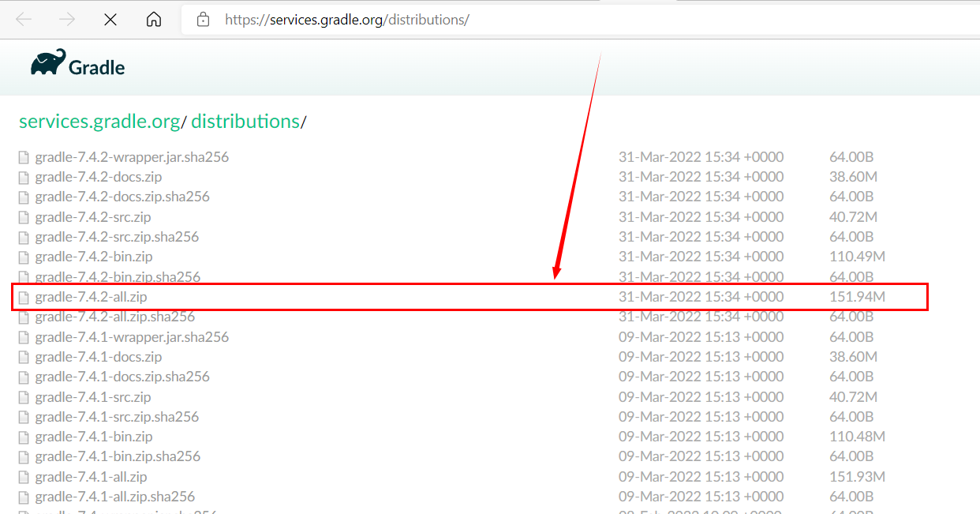The height and width of the screenshot is (514, 980).
Task: Click file icon beside gradle-7.4.1-bin.zip.sha256
Action: [x=23, y=456]
